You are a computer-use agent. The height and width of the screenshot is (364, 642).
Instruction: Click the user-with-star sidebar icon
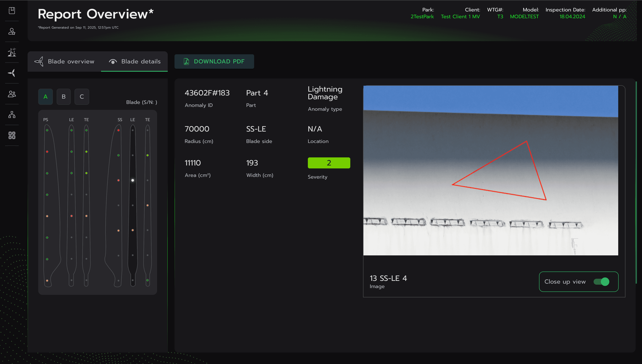coord(12,31)
